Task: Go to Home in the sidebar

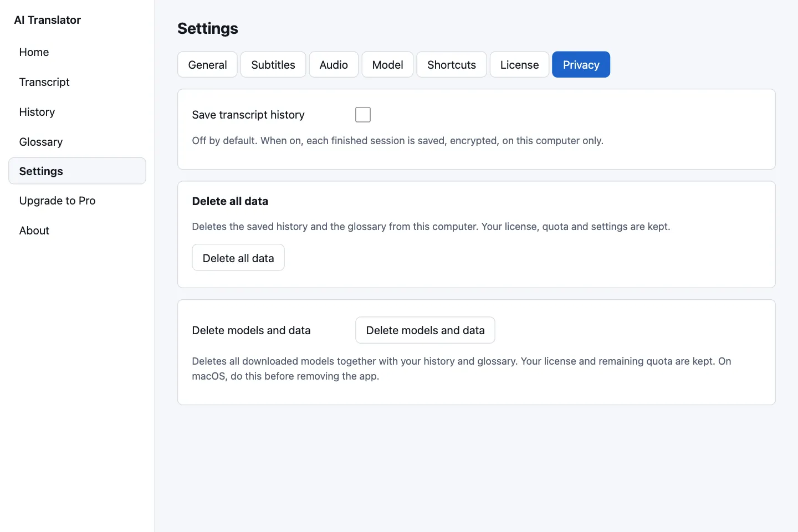Action: pyautogui.click(x=77, y=52)
